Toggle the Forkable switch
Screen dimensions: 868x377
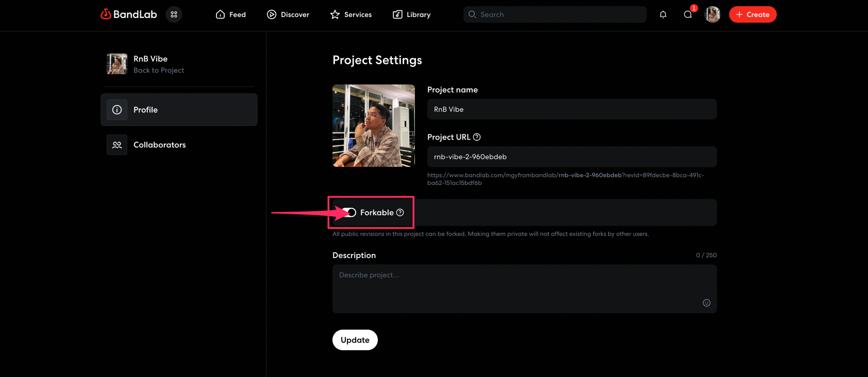(349, 213)
